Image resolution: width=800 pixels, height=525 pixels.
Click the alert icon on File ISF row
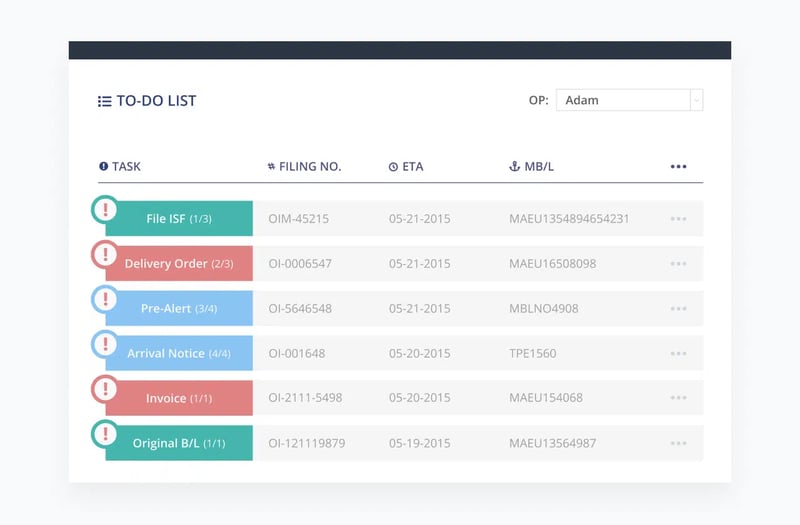104,209
